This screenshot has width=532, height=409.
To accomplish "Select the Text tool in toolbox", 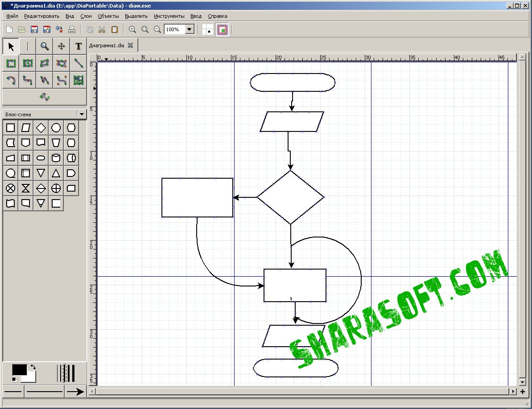I will point(78,46).
